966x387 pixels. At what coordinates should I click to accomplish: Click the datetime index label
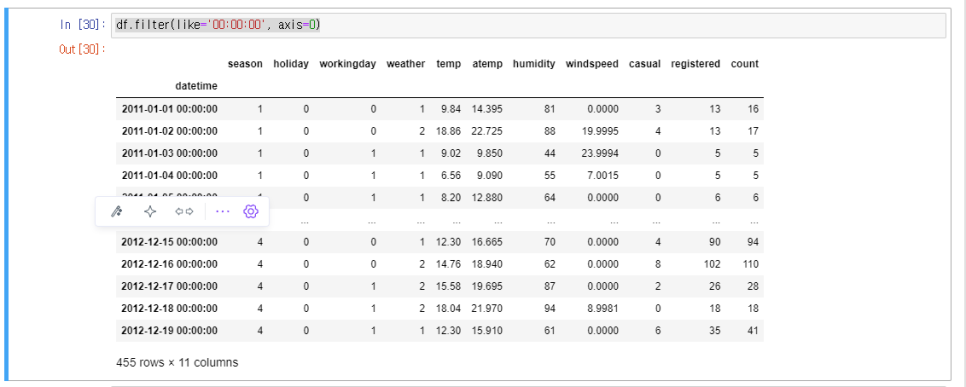(x=197, y=86)
